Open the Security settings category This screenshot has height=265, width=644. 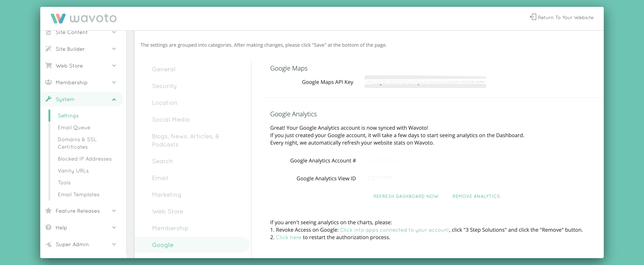pyautogui.click(x=164, y=86)
